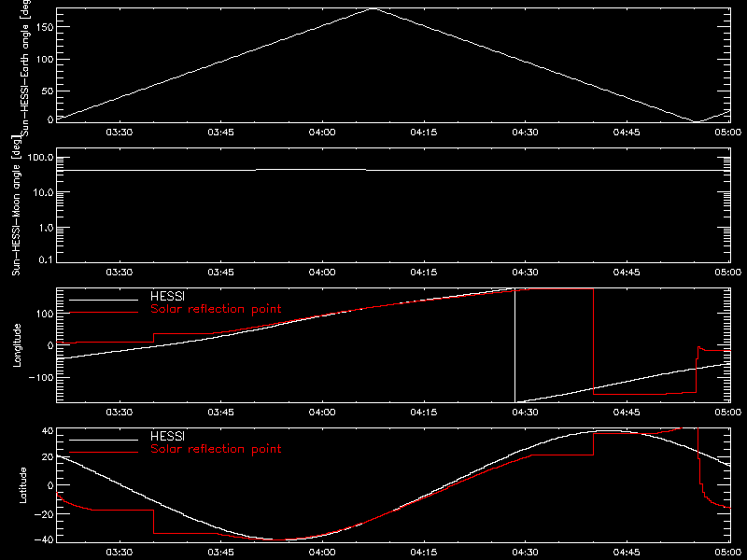This screenshot has height=560, width=747.
Task: Click '03:45' time label under Moon angle plot
Action: point(221,272)
